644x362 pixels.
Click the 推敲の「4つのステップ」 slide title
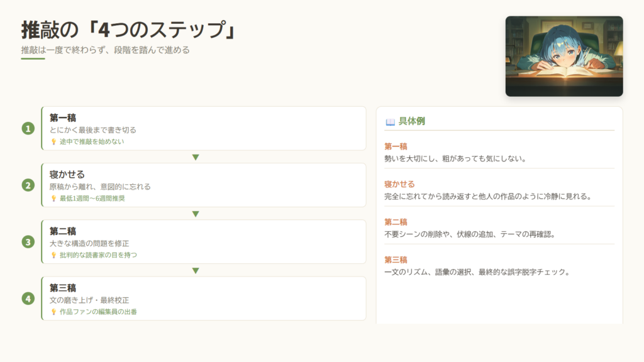[129, 30]
